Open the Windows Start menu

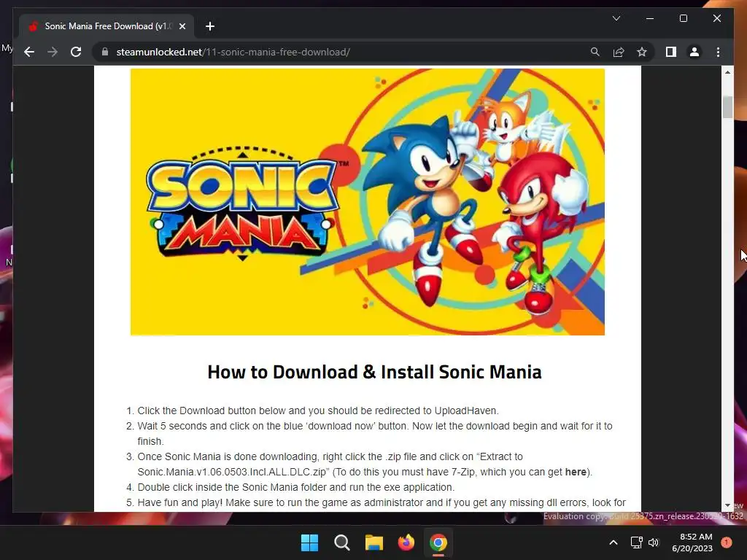coord(309,542)
